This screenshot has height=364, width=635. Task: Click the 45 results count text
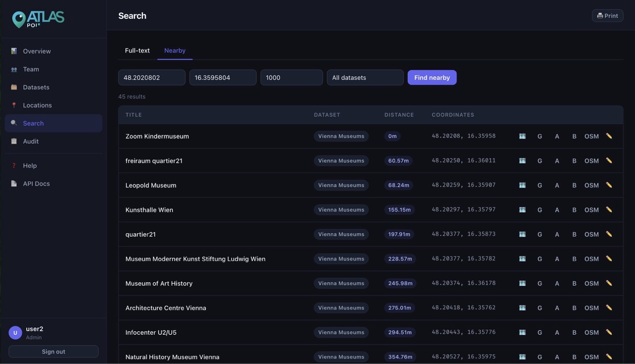pos(132,97)
